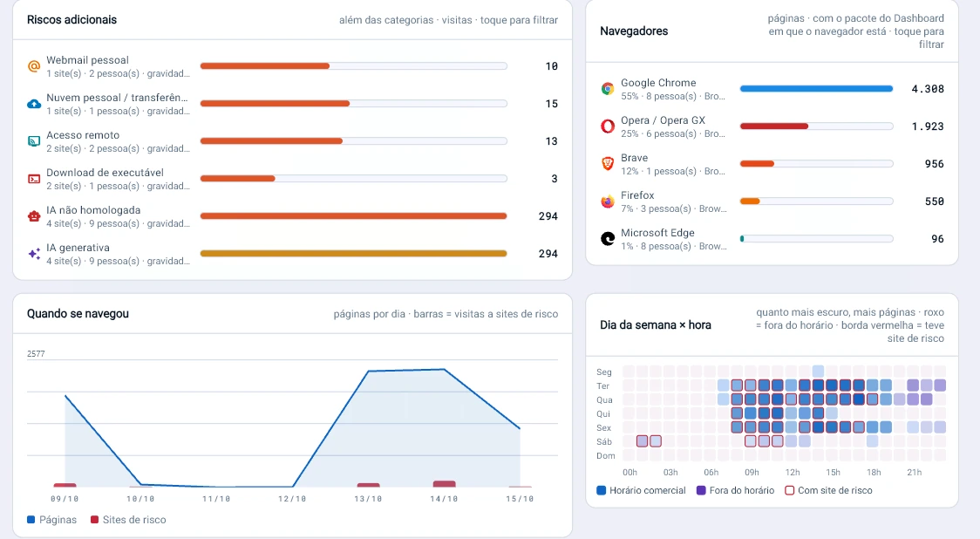Screen dimensions: 980x539
Task: Click the Opera / Opera GX red bar
Action: (773, 126)
